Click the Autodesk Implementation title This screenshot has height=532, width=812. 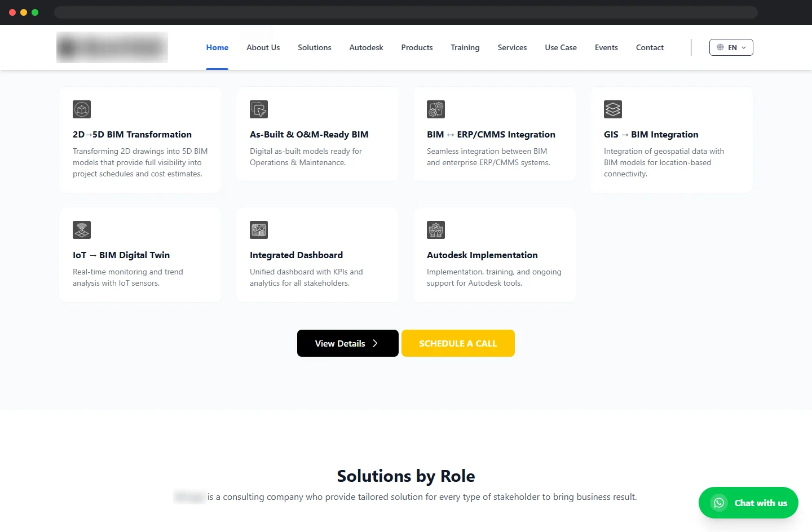click(482, 255)
